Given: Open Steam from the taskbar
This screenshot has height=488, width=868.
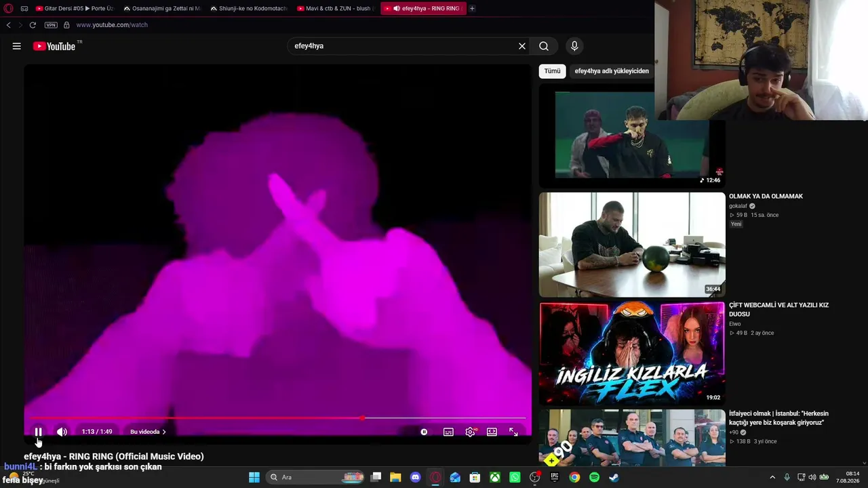Looking at the screenshot, I should coord(614,477).
